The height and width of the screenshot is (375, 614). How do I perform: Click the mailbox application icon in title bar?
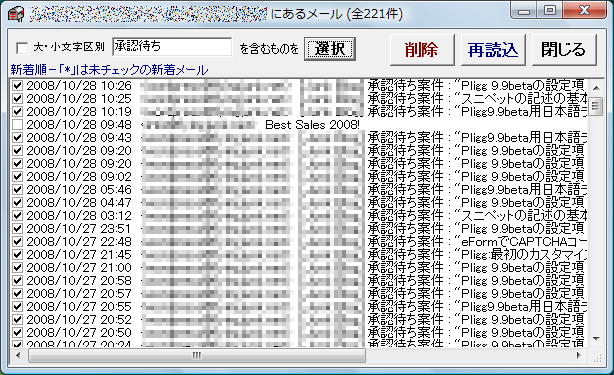[16, 14]
